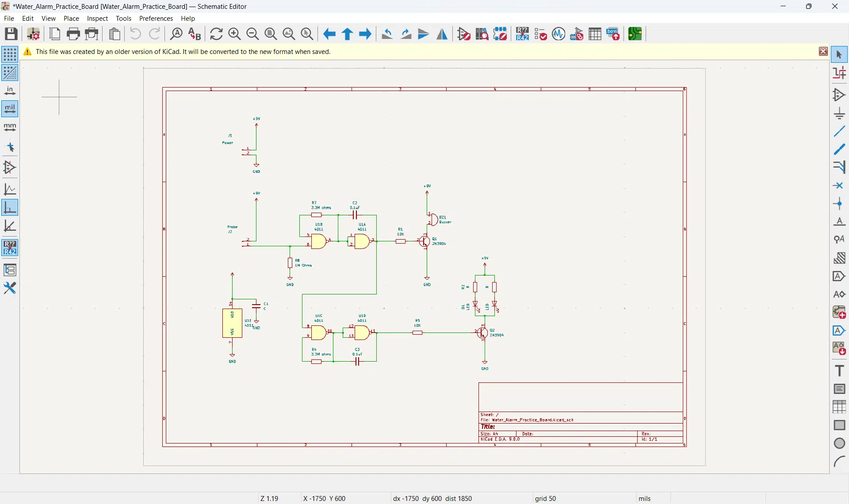The height and width of the screenshot is (504, 849).
Task: Dismiss the older KiCad version warning
Action: [x=823, y=52]
